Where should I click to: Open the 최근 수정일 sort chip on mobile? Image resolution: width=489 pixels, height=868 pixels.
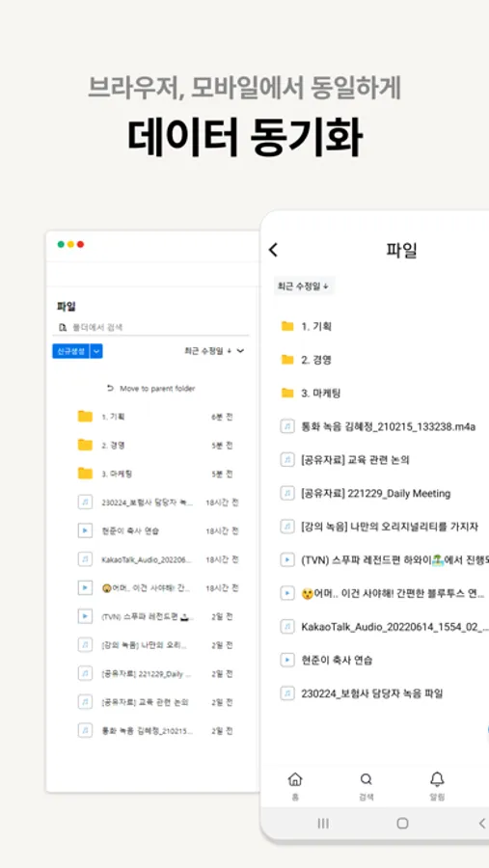[x=304, y=286]
